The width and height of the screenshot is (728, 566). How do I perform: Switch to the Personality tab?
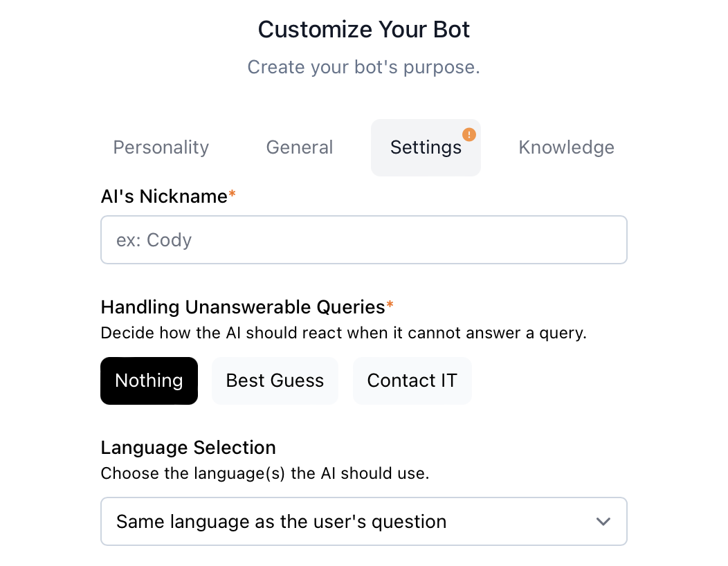pos(161,147)
